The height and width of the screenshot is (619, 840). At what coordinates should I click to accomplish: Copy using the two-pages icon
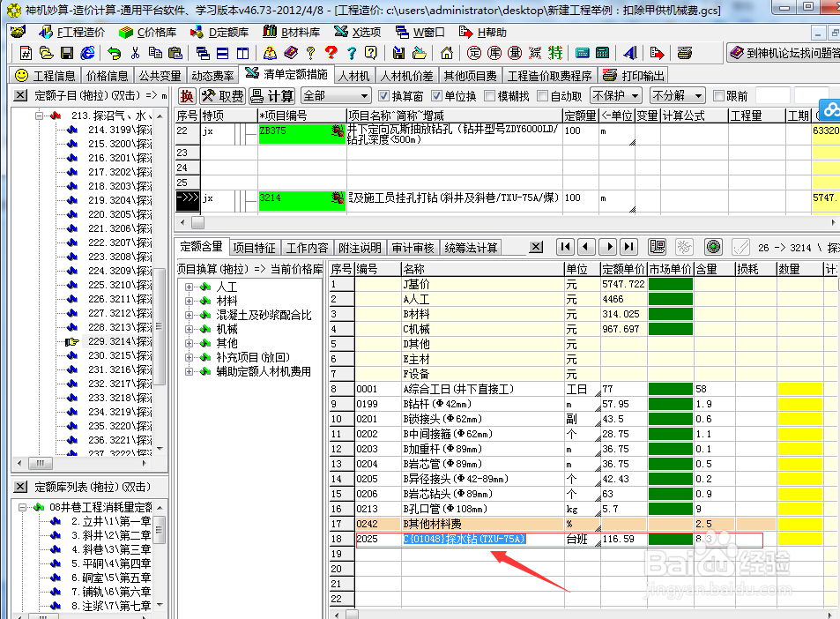point(155,53)
